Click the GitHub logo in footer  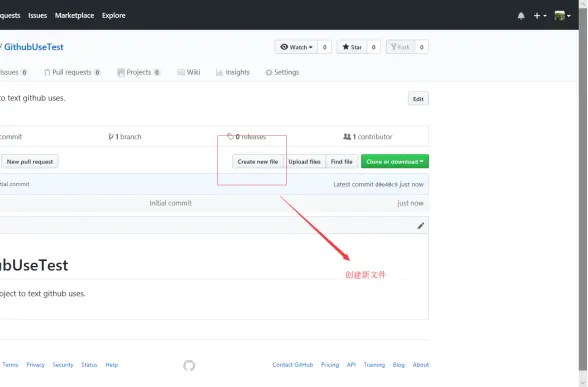tap(189, 365)
